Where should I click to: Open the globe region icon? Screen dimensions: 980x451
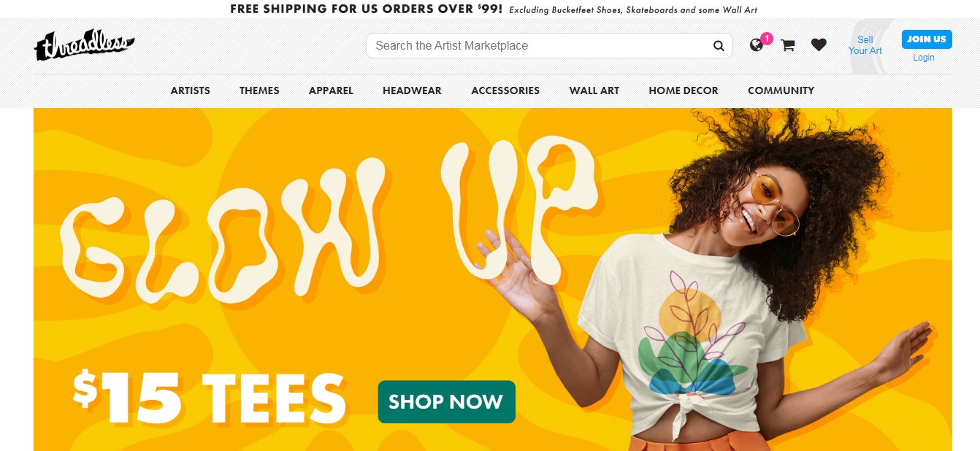[757, 45]
